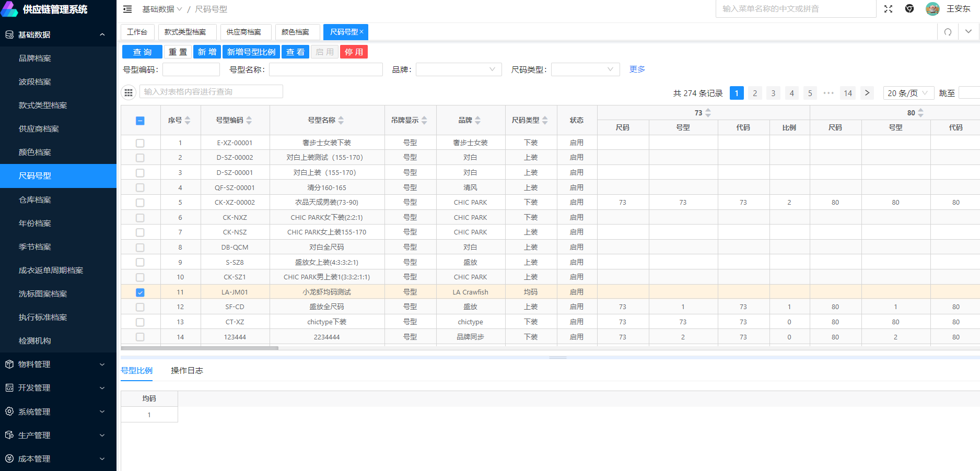Collapse the sidebar with the menu fold icon
The image size is (980, 471).
(x=127, y=9)
